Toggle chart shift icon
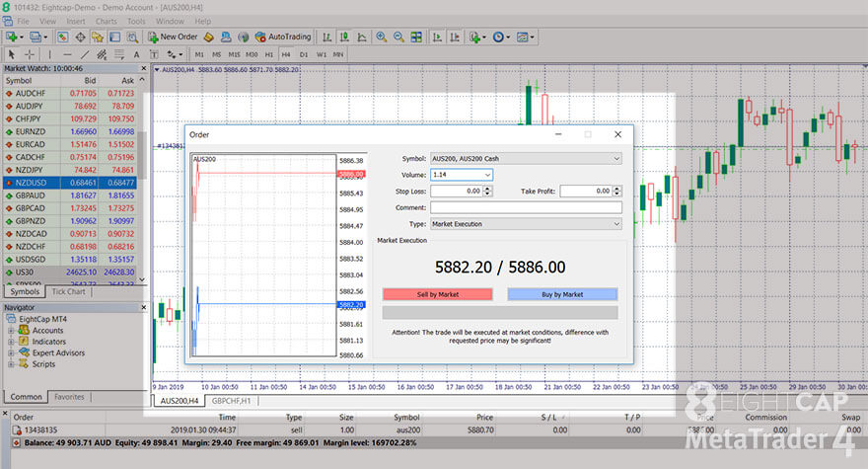The height and width of the screenshot is (469, 868). click(455, 38)
